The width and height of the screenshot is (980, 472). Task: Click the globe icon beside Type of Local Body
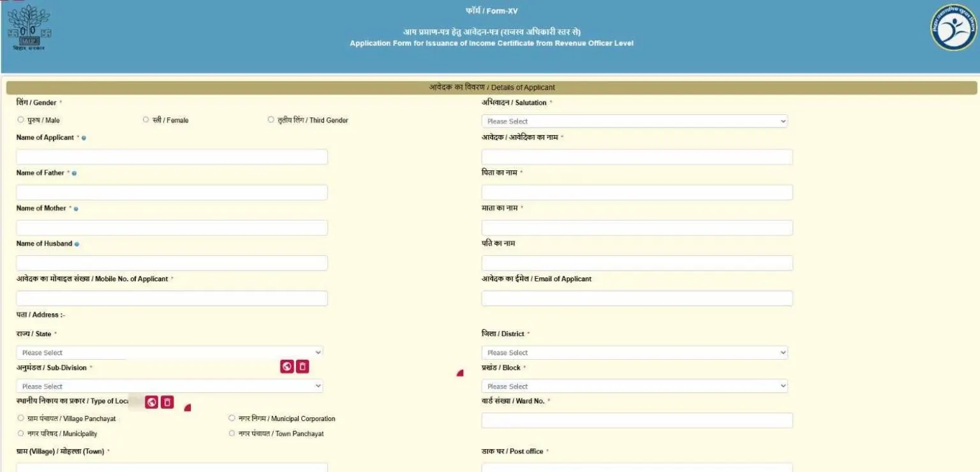[x=152, y=402]
